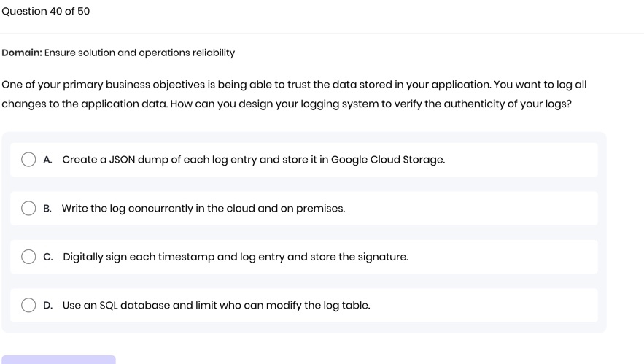Click the 'Question 40 of 50' header
The image size is (644, 364).
45,12
